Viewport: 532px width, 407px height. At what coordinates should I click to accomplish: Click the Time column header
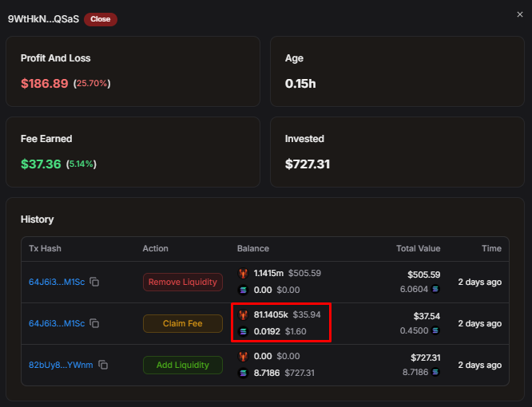click(x=491, y=248)
